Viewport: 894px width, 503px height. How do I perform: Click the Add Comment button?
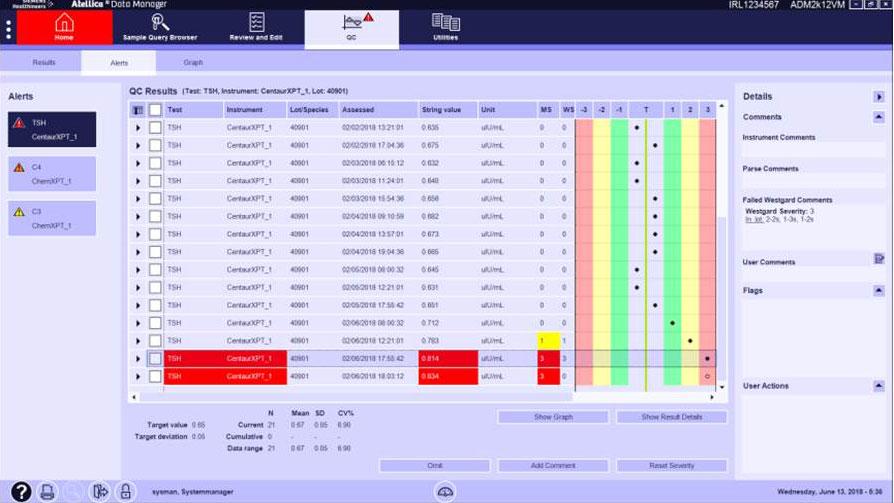[553, 465]
